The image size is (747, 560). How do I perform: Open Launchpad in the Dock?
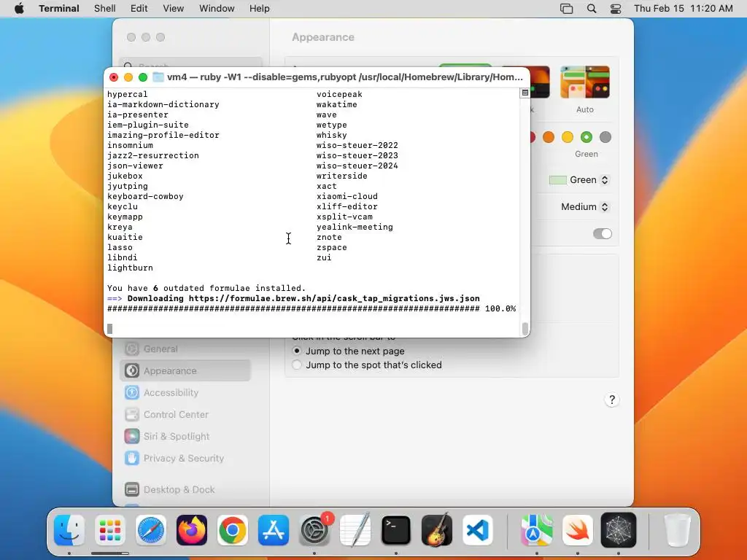tap(110, 530)
